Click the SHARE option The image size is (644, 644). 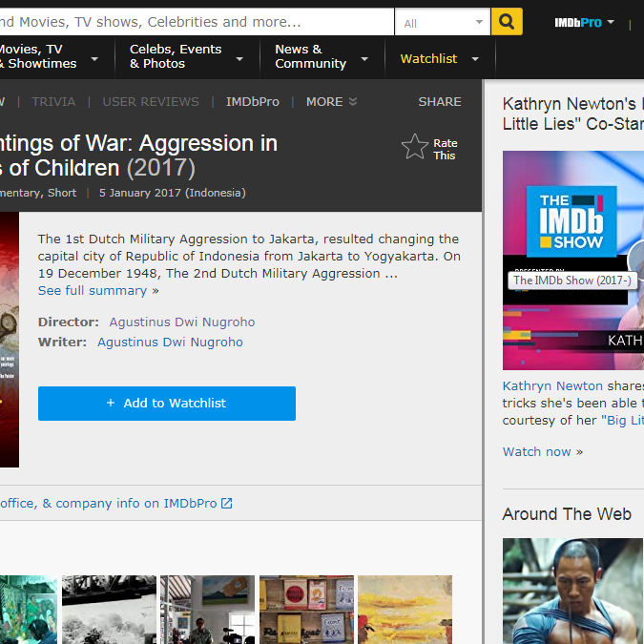pos(439,102)
